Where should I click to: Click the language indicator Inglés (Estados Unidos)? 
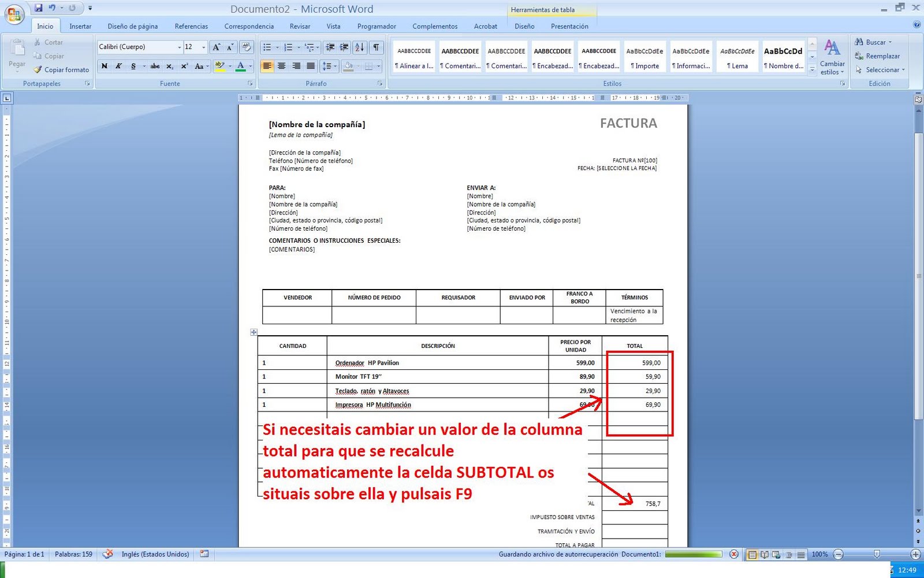155,554
